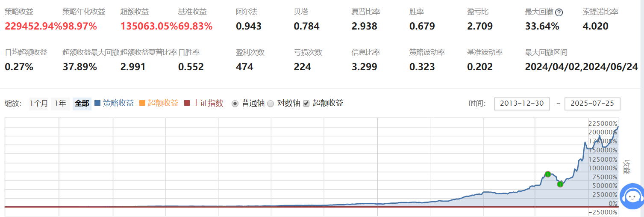Set zoom range to 1个月
The height and width of the screenshot is (217, 644).
point(39,104)
